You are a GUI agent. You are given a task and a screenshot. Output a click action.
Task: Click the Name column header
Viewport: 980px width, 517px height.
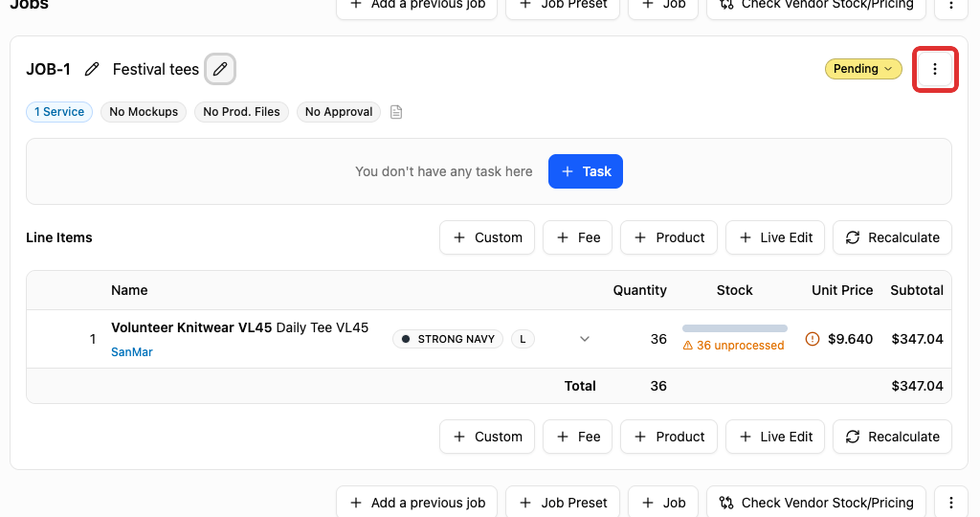[129, 290]
